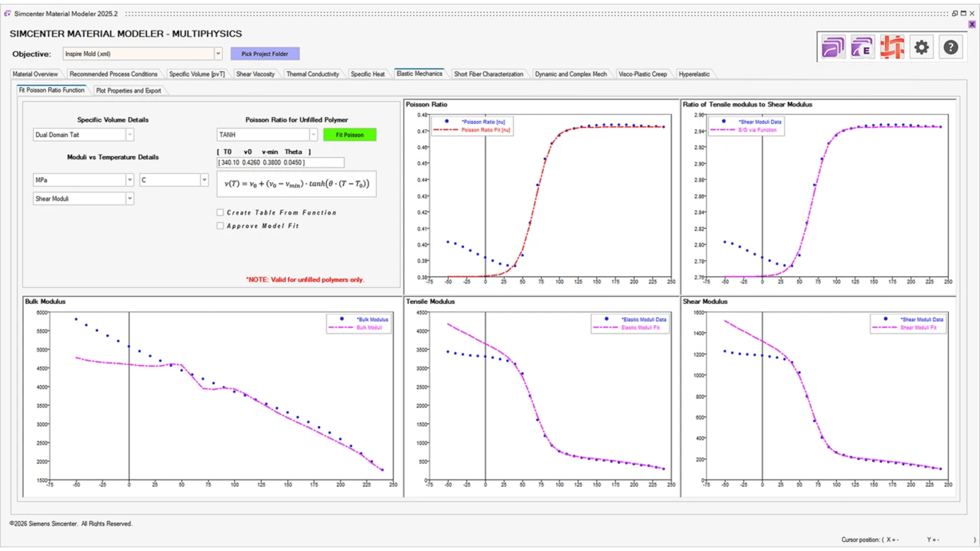
Task: Open the temperature unit C dropdown
Action: tap(204, 180)
